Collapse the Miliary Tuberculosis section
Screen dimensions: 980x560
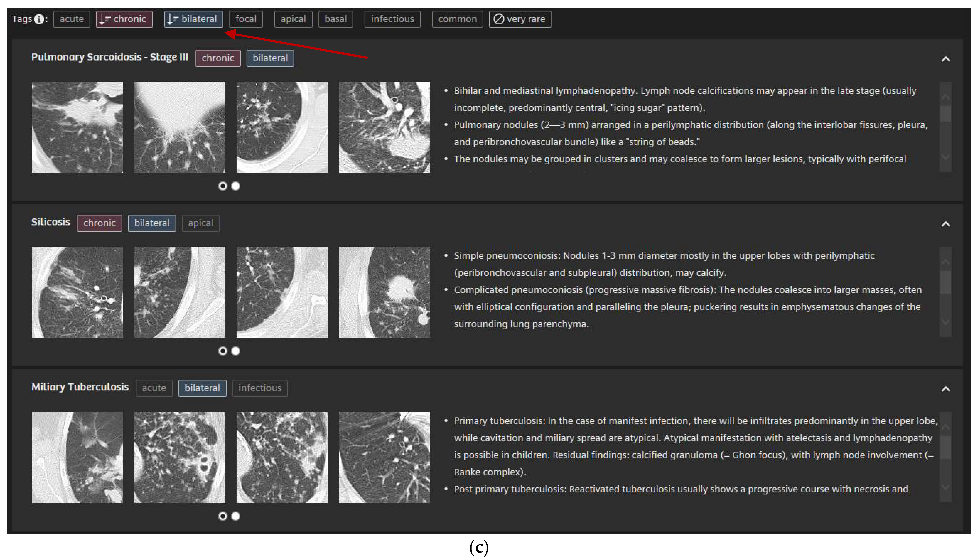click(x=945, y=389)
